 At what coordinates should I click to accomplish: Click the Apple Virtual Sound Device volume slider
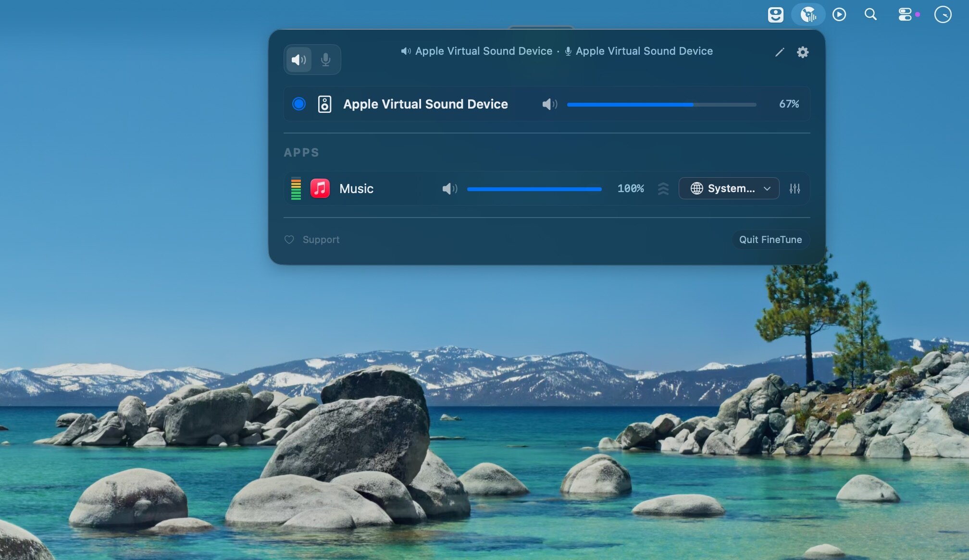click(x=661, y=104)
